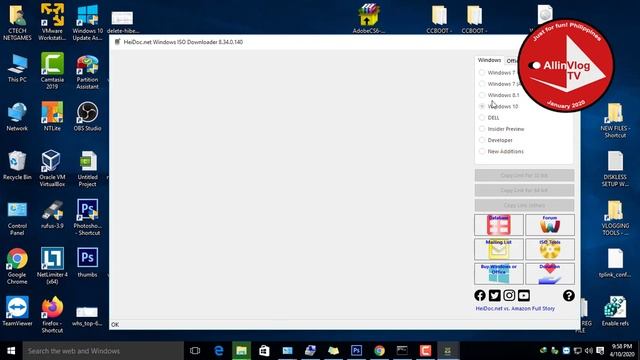The height and width of the screenshot is (360, 640).
Task: Select the Windows 7 radio button
Action: pos(482,73)
